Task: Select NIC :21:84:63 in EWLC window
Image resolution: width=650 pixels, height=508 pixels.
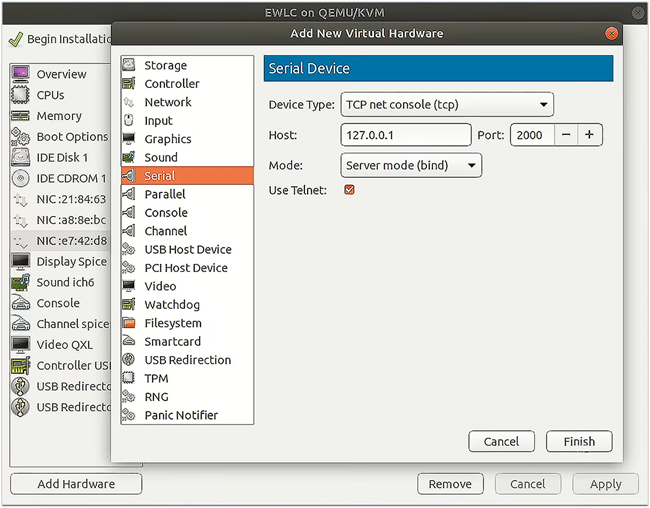Action: click(x=61, y=199)
